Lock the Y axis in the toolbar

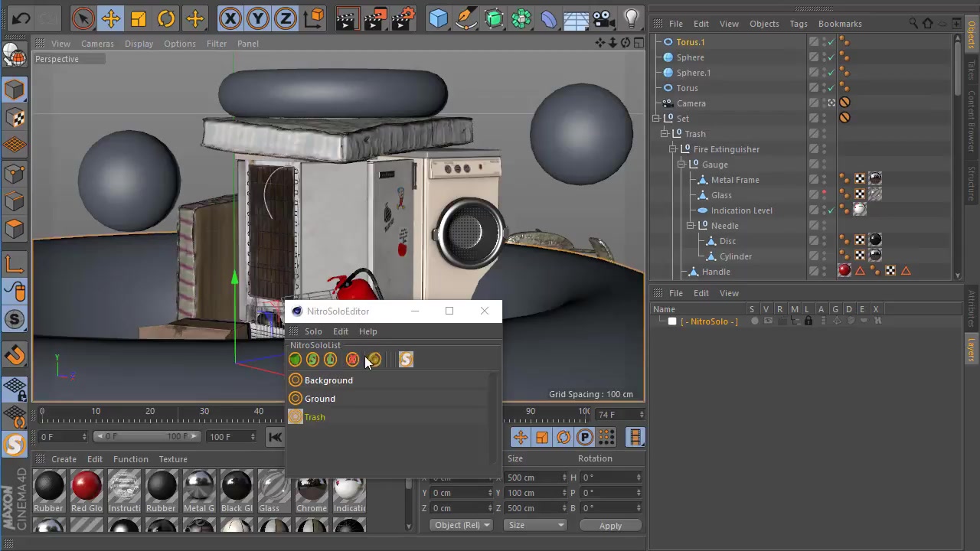coord(258,18)
